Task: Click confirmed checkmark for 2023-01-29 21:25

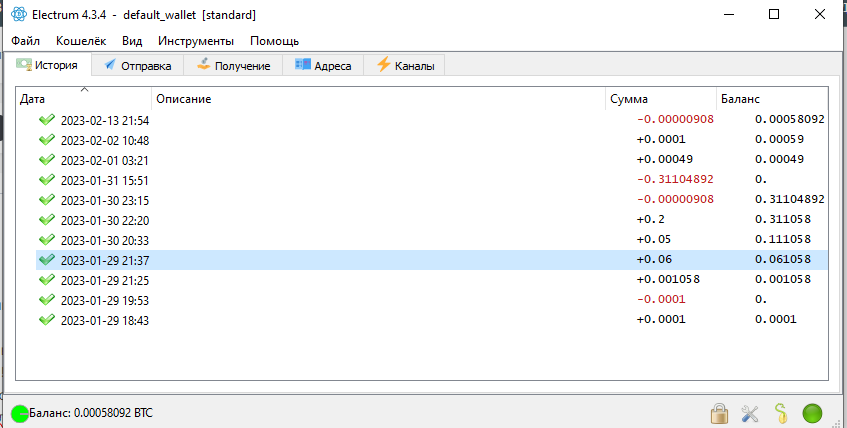Action: [47, 279]
